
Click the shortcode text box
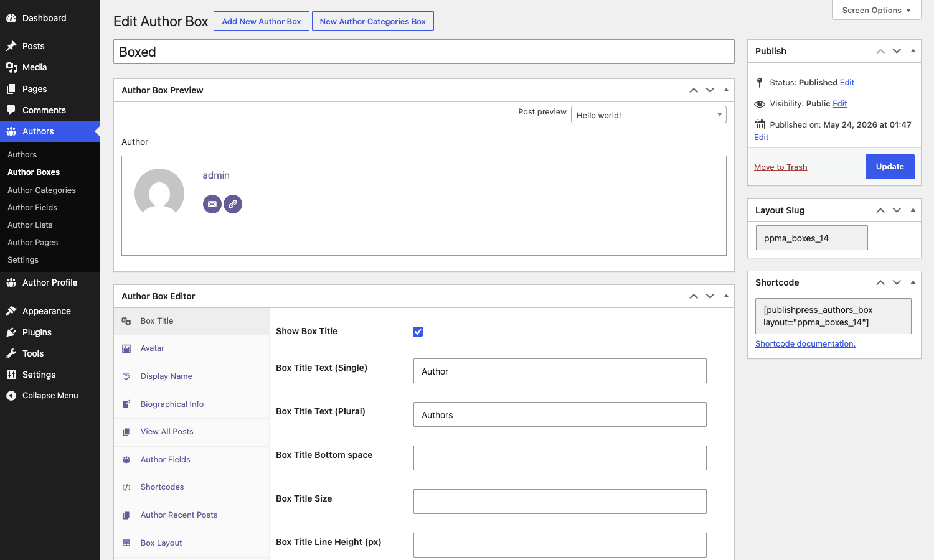pyautogui.click(x=833, y=316)
